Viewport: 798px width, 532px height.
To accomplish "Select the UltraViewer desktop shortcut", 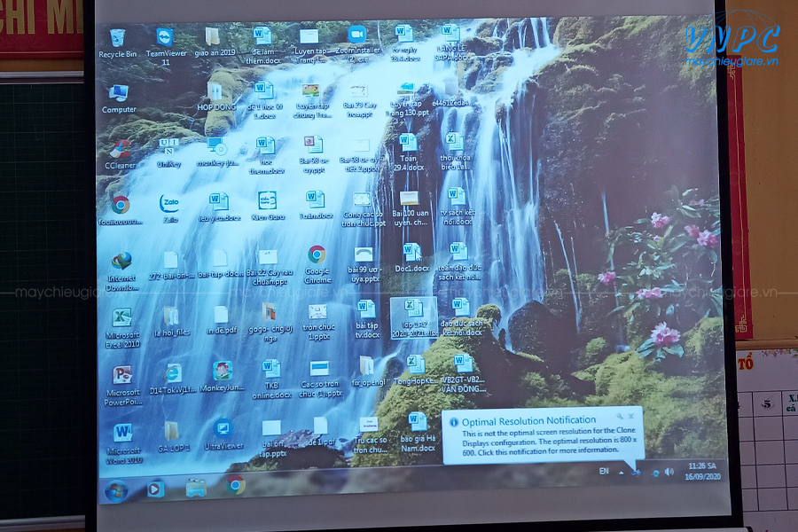I will click(x=223, y=434).
